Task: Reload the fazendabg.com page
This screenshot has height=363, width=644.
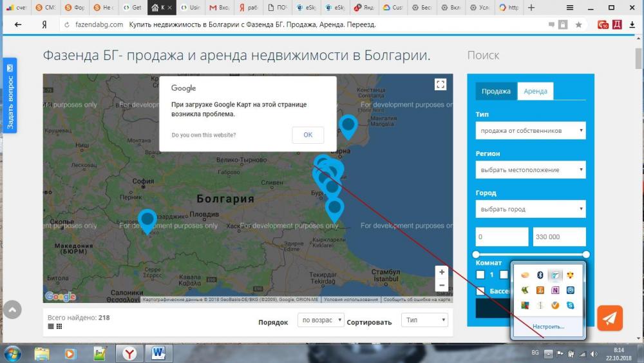Action: coord(66,25)
